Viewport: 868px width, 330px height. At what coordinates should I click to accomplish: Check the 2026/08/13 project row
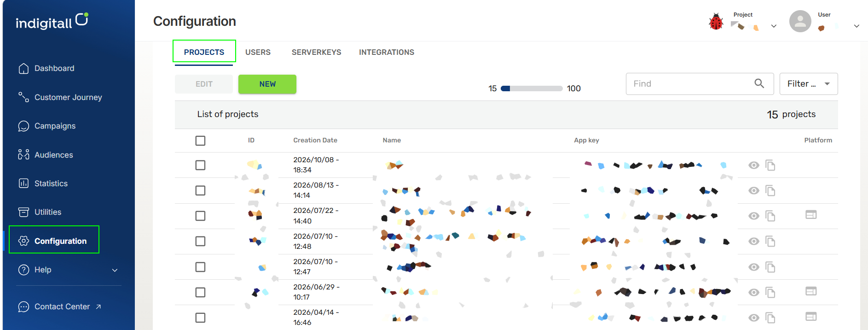pyautogui.click(x=200, y=190)
